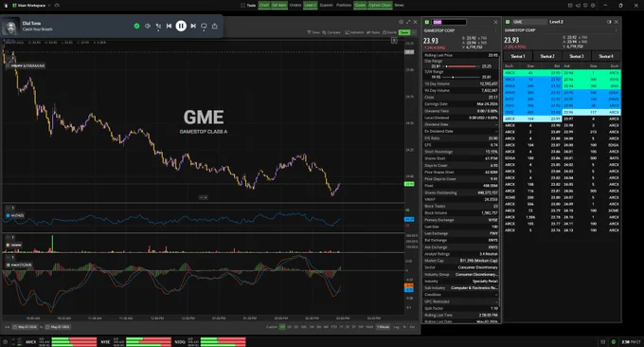Click the GME symbol field in Quote panel
The width and height of the screenshot is (644, 347).
pos(449,22)
